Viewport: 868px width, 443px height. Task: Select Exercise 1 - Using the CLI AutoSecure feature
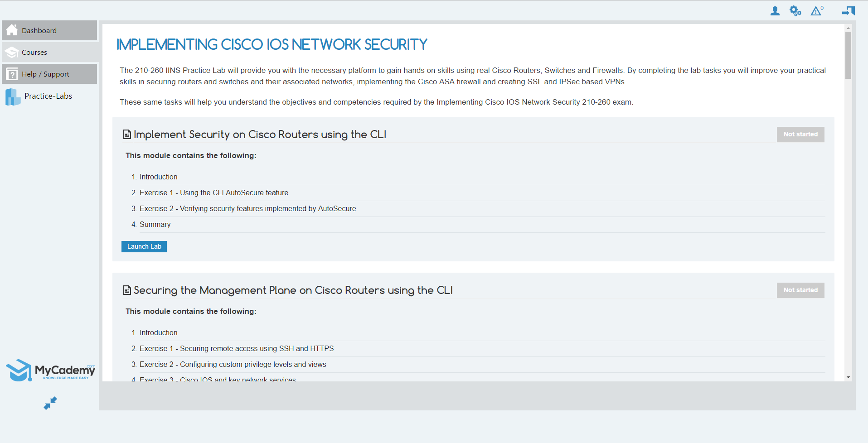click(213, 193)
